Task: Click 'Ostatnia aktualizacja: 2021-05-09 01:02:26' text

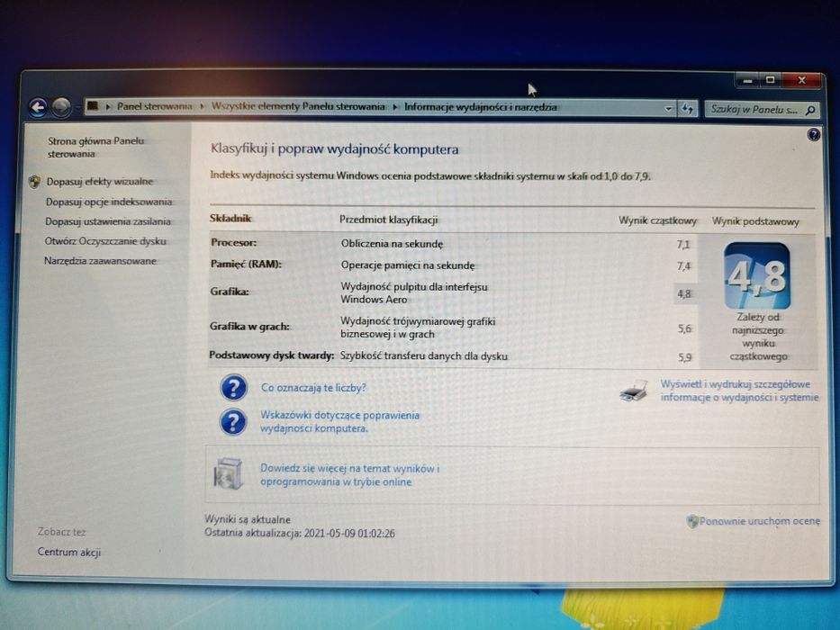Action: (300, 533)
